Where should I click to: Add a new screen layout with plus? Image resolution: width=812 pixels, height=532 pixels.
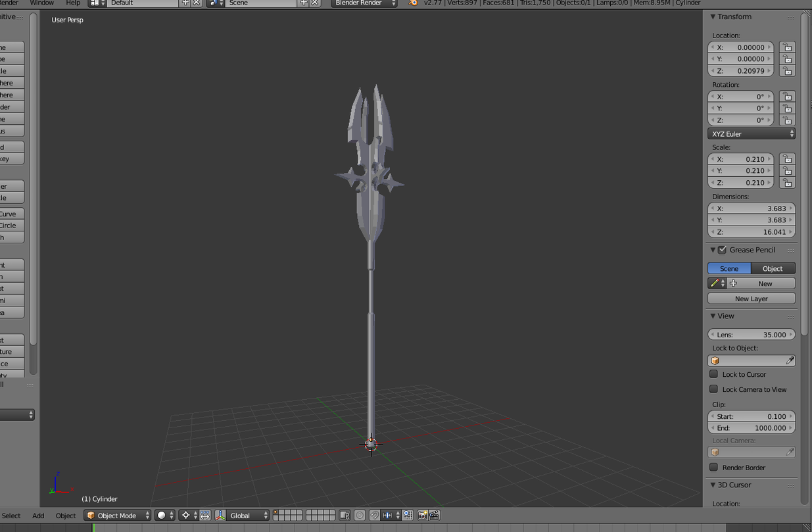pyautogui.click(x=185, y=3)
